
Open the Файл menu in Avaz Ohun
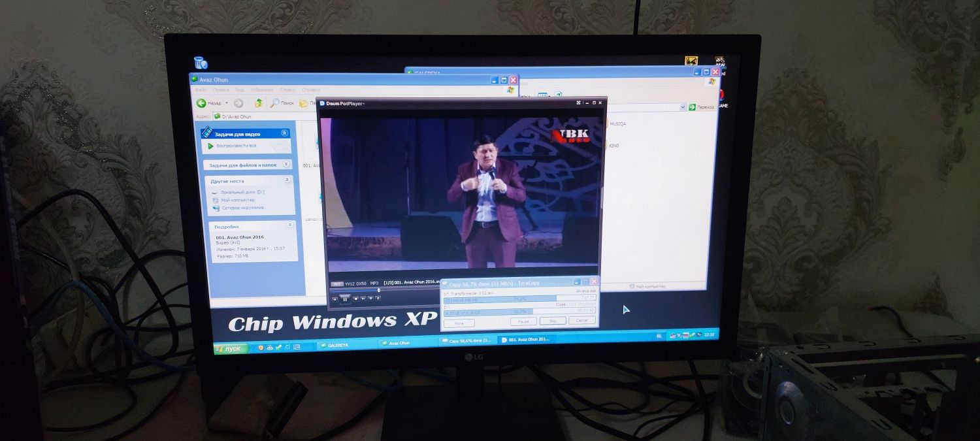click(x=201, y=90)
